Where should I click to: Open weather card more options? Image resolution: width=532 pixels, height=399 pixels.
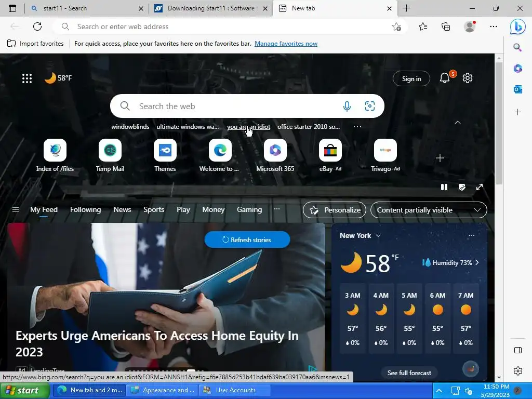click(472, 235)
